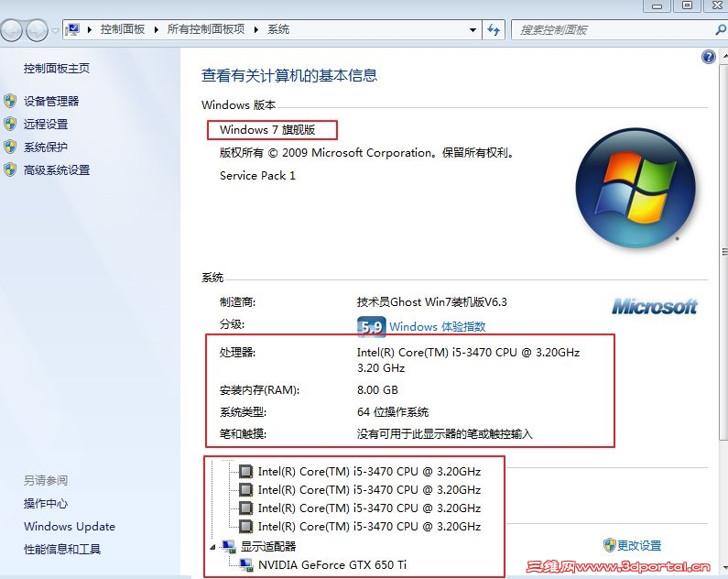Click the shield icon beside 高级系统设置
Image resolution: width=728 pixels, height=579 pixels.
tap(10, 169)
